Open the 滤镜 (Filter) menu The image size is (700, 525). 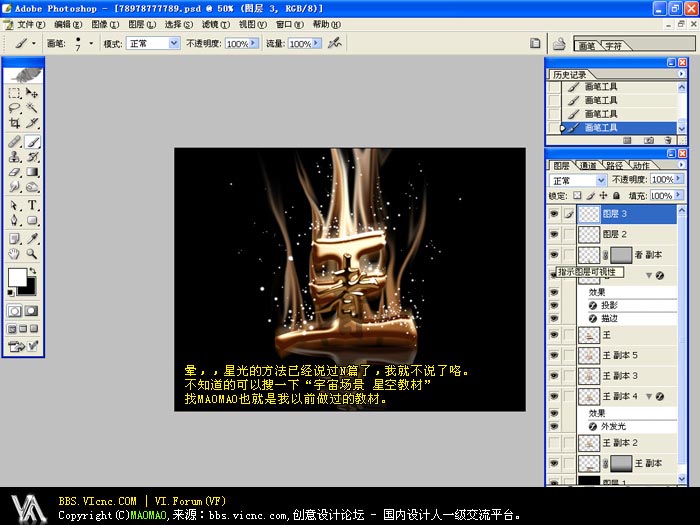coord(211,23)
